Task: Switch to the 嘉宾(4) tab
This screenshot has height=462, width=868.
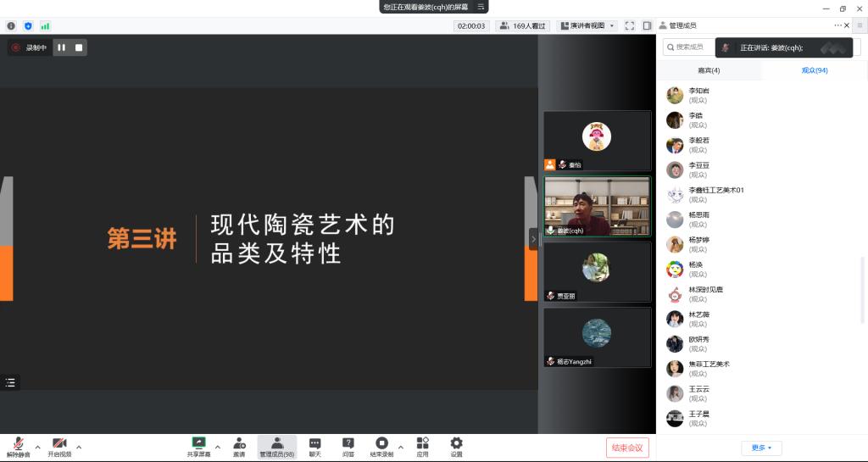Action: click(709, 70)
